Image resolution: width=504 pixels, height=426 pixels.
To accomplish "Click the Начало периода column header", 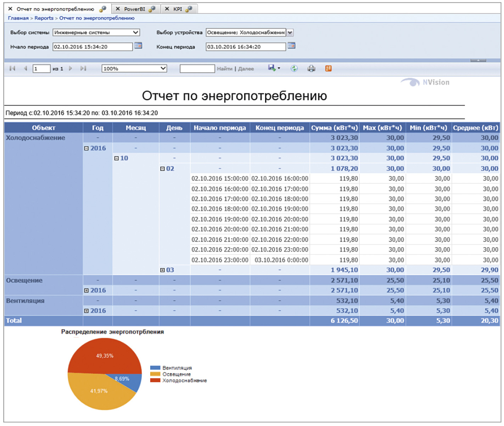I will 220,128.
